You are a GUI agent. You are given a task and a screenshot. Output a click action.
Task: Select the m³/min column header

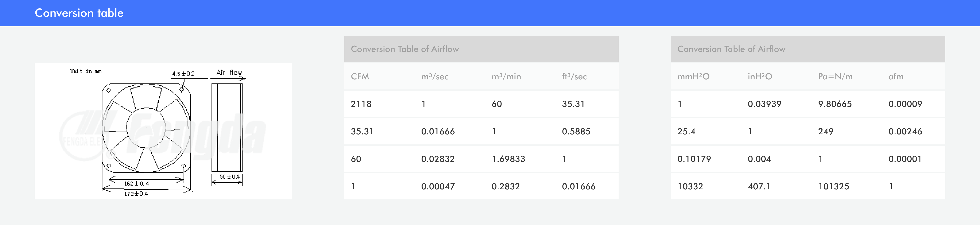(506, 76)
